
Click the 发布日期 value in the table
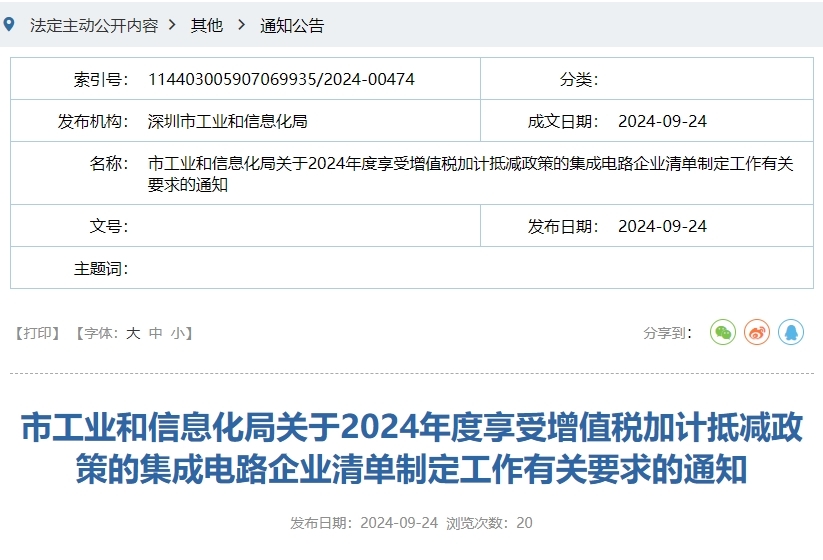[x=662, y=226]
